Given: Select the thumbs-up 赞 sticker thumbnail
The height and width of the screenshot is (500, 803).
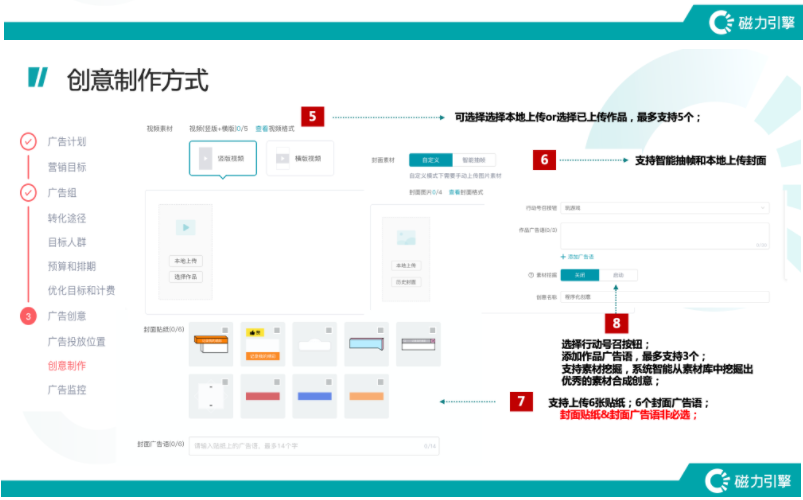Looking at the screenshot, I should (263, 344).
